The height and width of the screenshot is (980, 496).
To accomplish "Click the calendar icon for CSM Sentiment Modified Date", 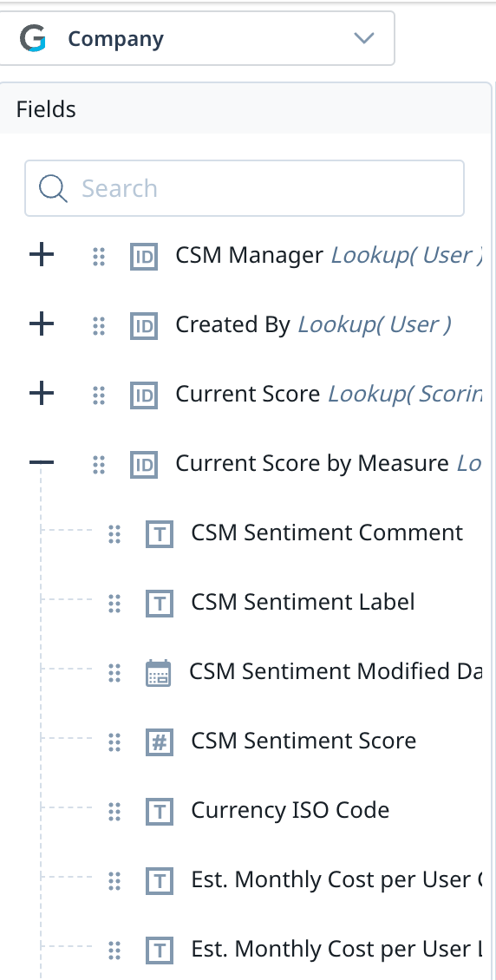I will [158, 673].
